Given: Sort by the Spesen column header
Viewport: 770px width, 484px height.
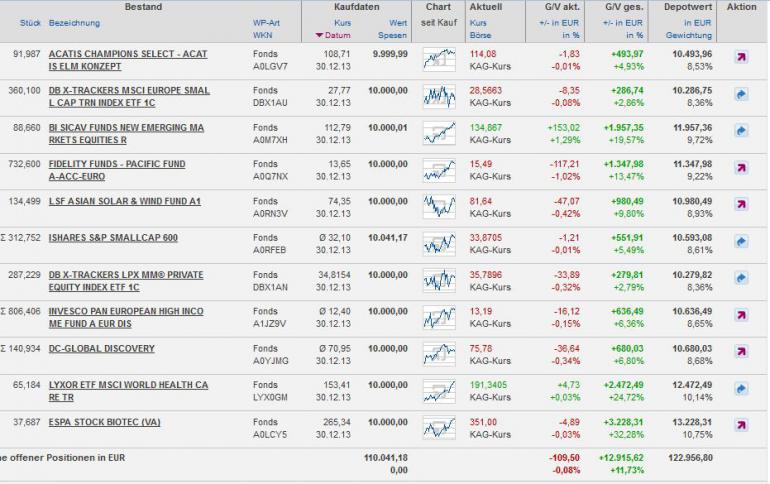Looking at the screenshot, I should tap(392, 35).
